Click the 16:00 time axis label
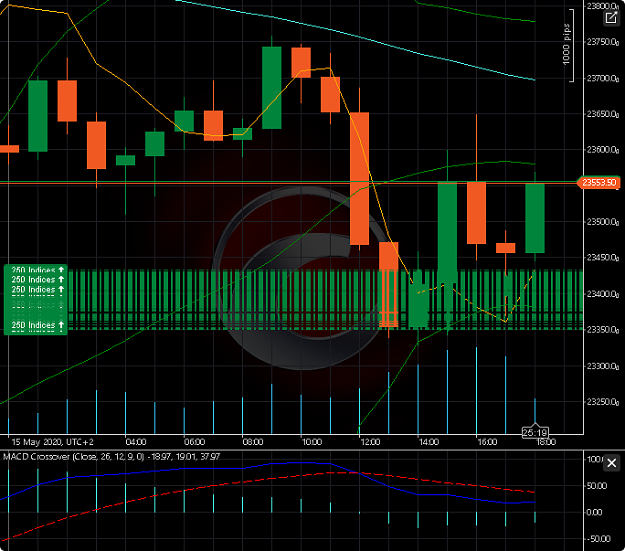 [487, 442]
